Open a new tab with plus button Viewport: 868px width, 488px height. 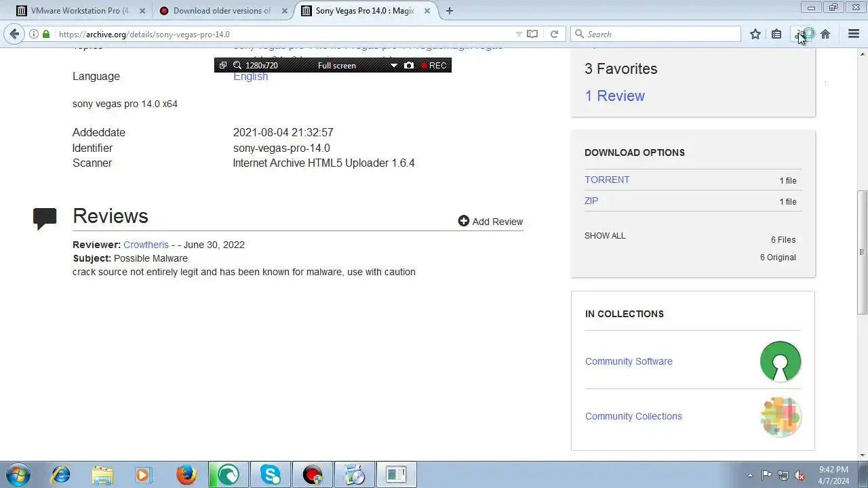450,11
